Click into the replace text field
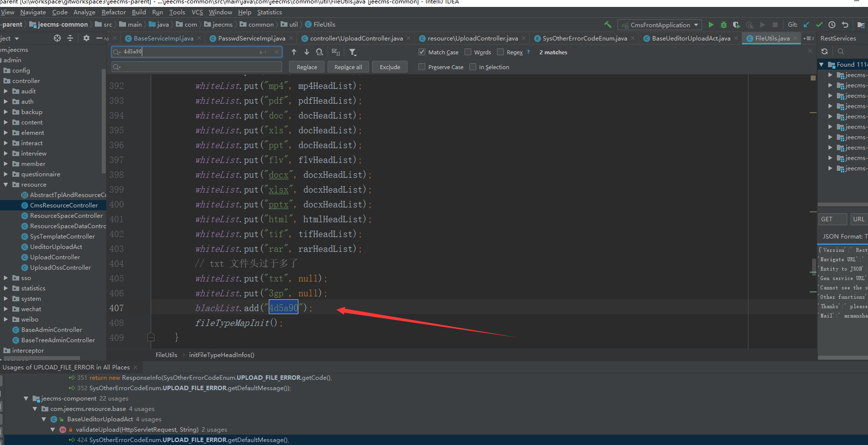This screenshot has height=445, width=868. 198,67
